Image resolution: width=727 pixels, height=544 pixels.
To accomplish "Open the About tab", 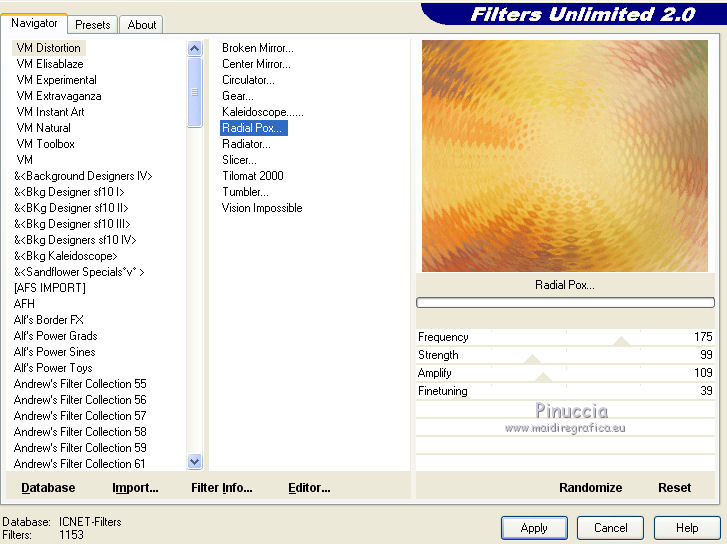I will coord(141,25).
